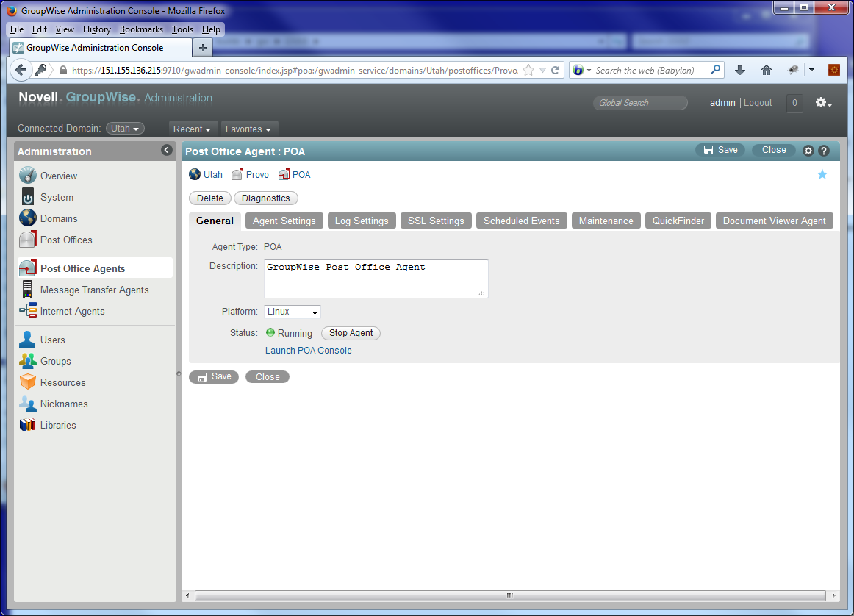This screenshot has height=616, width=854.
Task: Add page to favorites with blue star
Action: [x=822, y=174]
